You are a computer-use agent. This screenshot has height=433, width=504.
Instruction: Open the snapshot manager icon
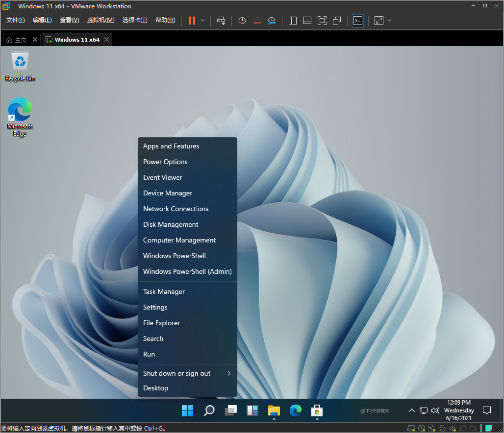(x=272, y=21)
